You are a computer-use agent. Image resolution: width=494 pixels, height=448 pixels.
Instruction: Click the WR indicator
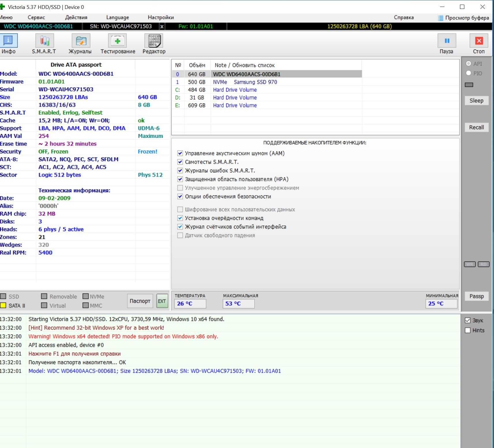(x=470, y=264)
